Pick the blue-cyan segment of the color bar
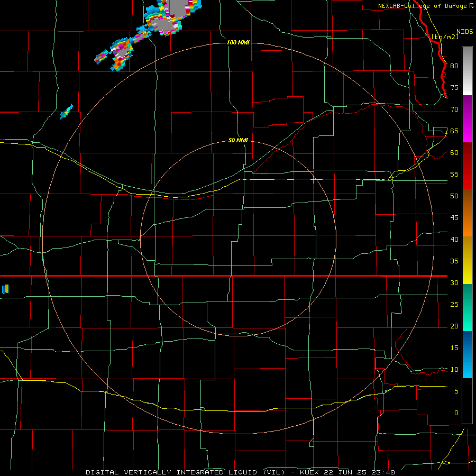Viewport: 476px width, 476px height. [x=467, y=354]
